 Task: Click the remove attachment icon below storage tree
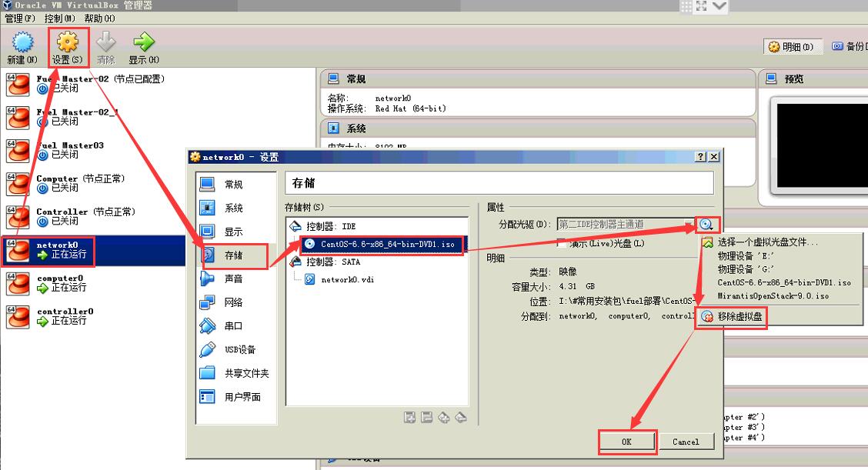pos(461,418)
